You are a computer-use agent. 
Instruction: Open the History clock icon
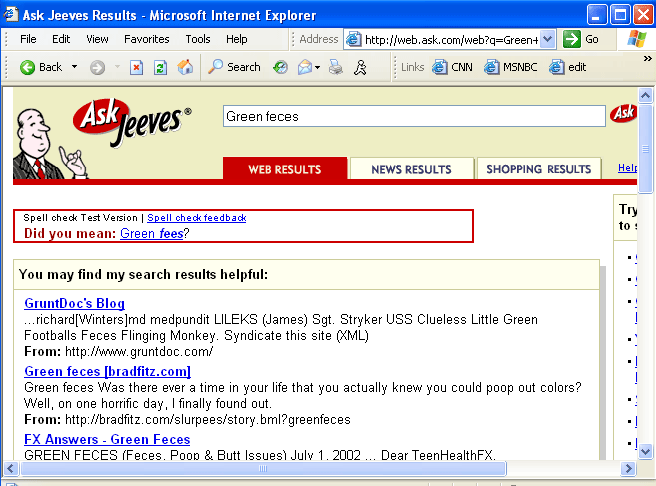(280, 67)
